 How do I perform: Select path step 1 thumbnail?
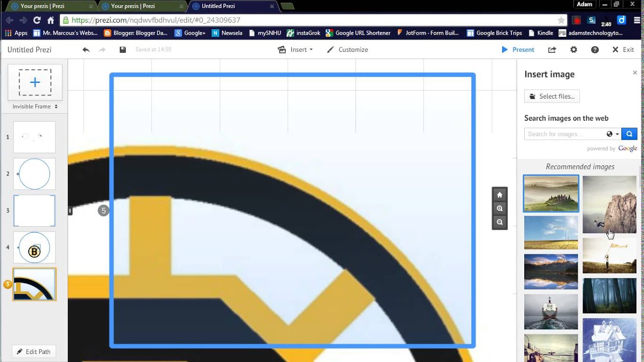pos(34,137)
